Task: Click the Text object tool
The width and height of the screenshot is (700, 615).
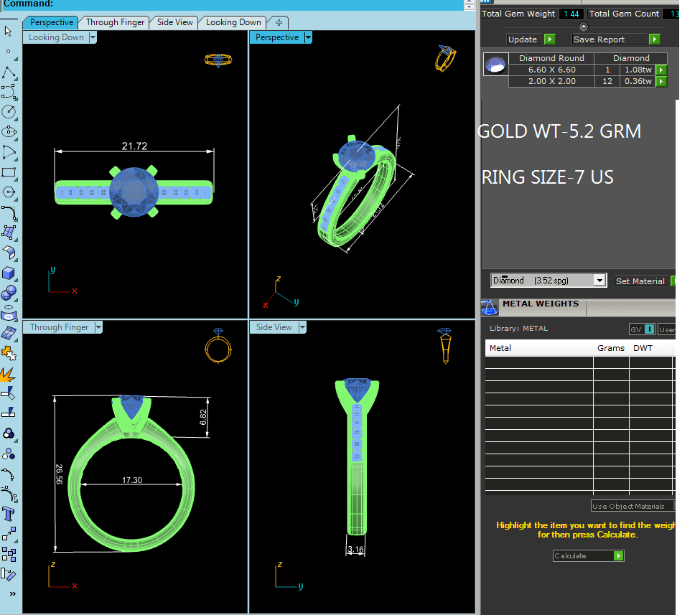Action: (x=9, y=514)
